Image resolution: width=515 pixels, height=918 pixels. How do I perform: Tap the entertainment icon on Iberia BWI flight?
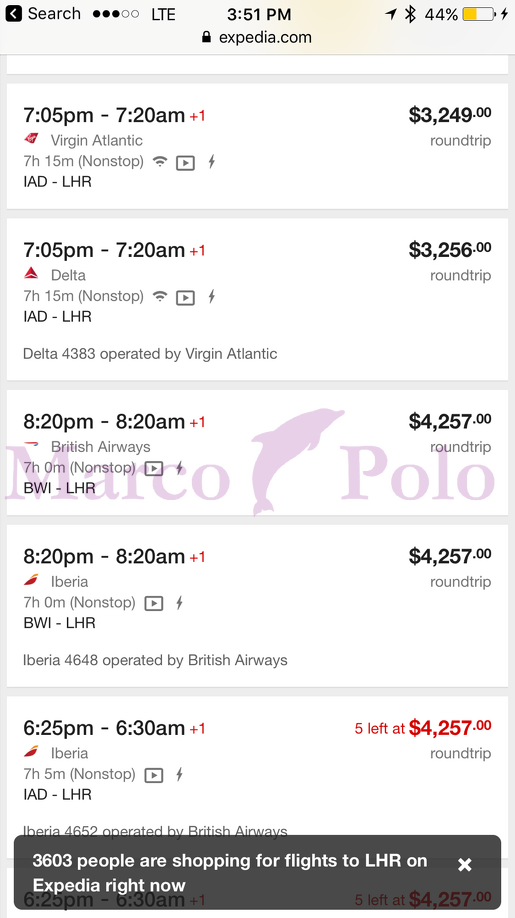coord(154,603)
